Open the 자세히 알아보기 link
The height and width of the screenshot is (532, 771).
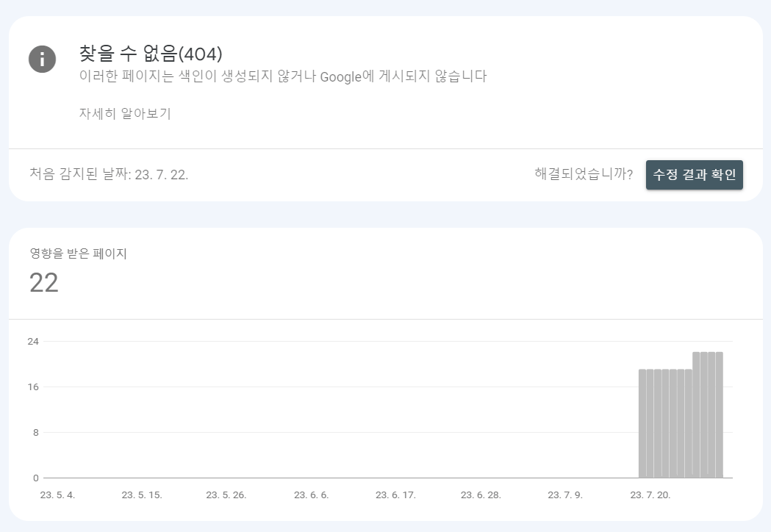[124, 115]
